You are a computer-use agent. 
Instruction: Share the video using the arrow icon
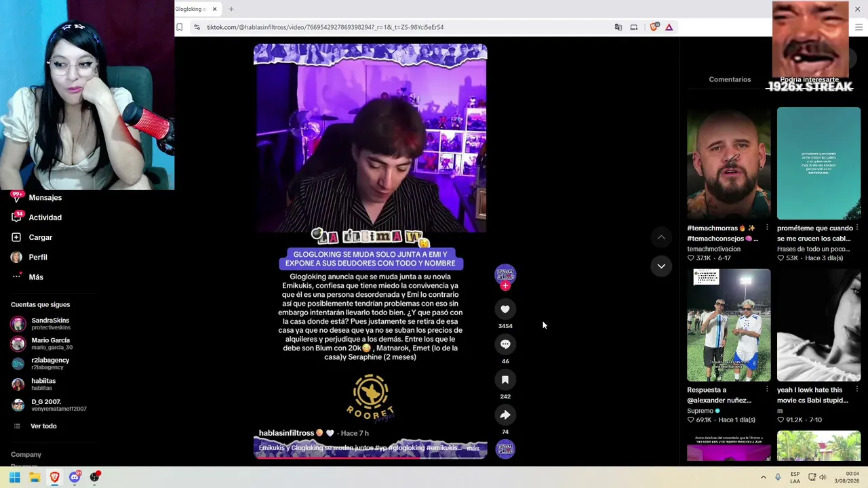point(505,415)
